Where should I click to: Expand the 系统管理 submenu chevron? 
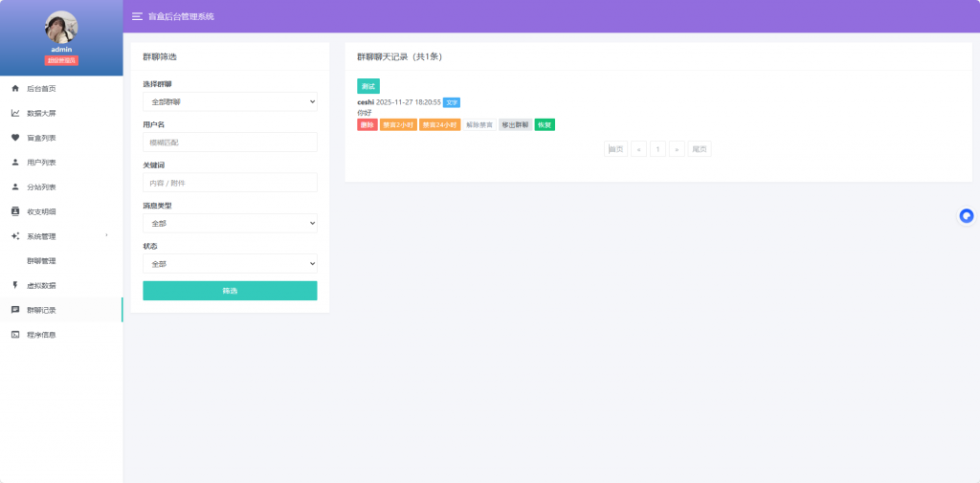click(106, 235)
